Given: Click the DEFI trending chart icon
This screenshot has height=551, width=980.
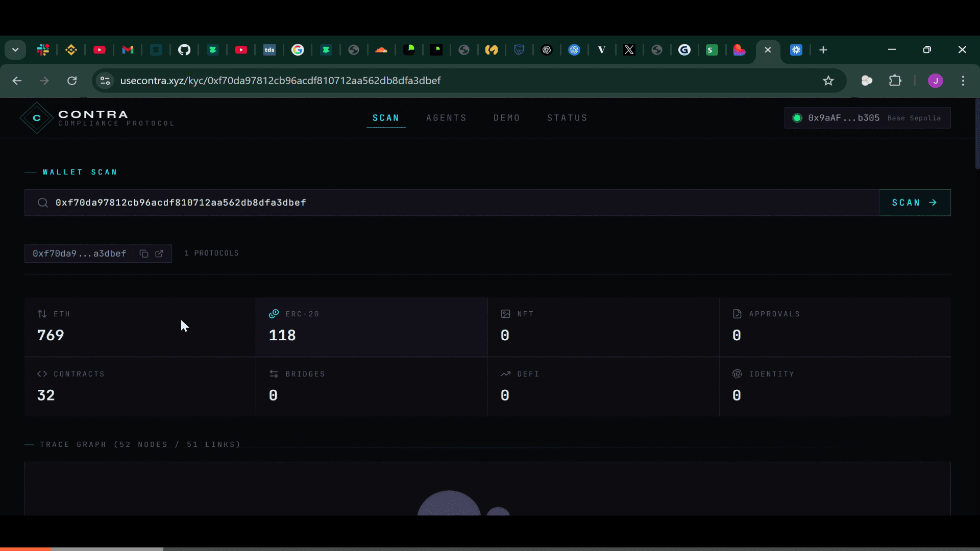Looking at the screenshot, I should tap(505, 374).
